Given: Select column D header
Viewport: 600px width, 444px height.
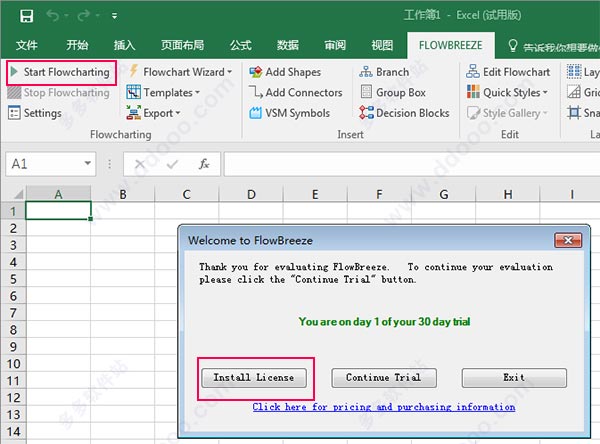Looking at the screenshot, I should pyautogui.click(x=251, y=194).
